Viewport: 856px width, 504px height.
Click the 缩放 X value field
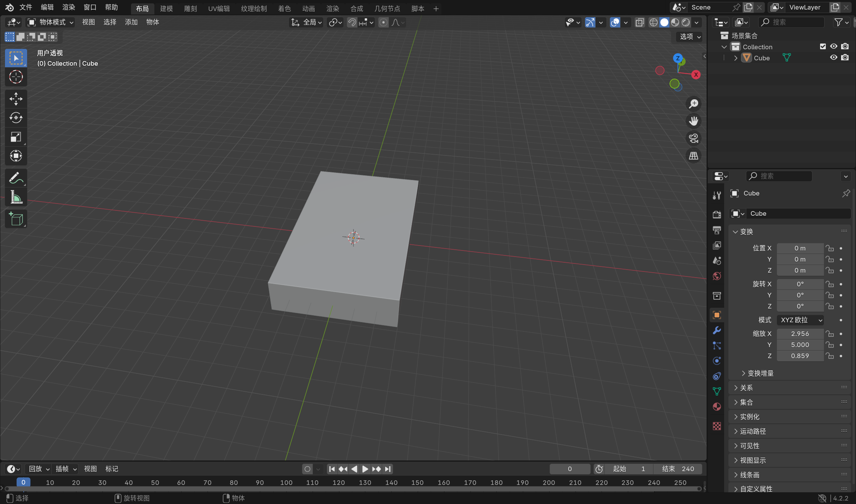(x=800, y=334)
